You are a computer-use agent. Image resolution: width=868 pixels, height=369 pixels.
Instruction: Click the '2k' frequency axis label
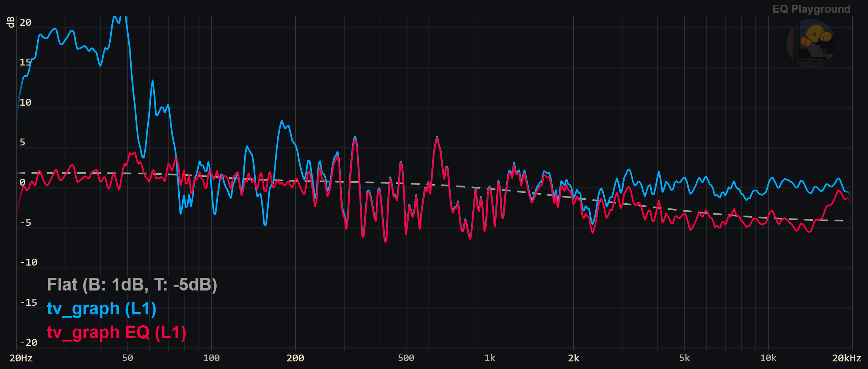(574, 358)
